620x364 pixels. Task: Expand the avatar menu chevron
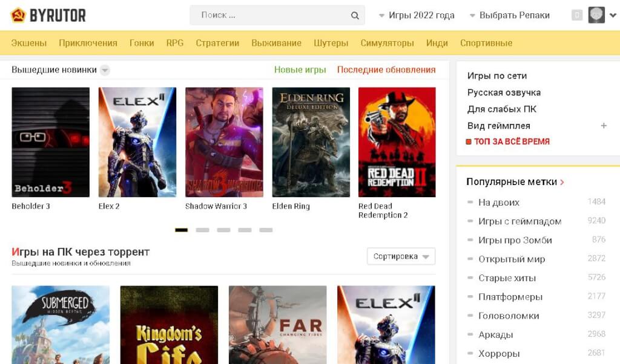click(613, 15)
